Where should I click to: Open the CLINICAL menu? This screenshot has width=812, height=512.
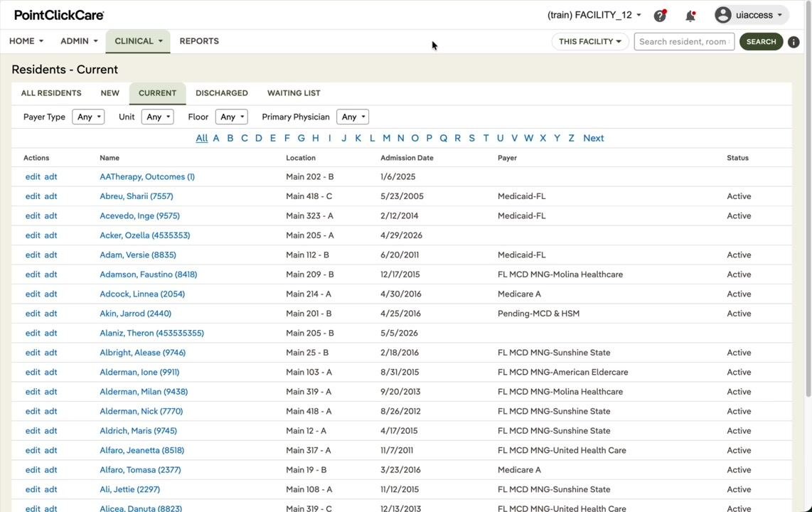[138, 41]
